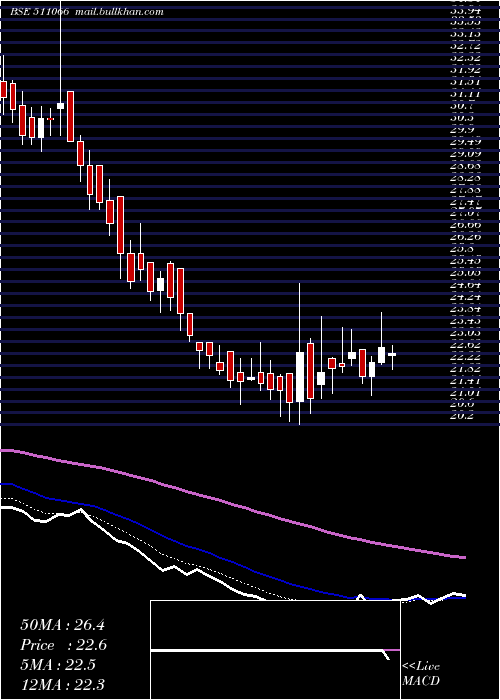Click the 22.62 price axis label
Screen dimensions: 500x700
(466, 345)
